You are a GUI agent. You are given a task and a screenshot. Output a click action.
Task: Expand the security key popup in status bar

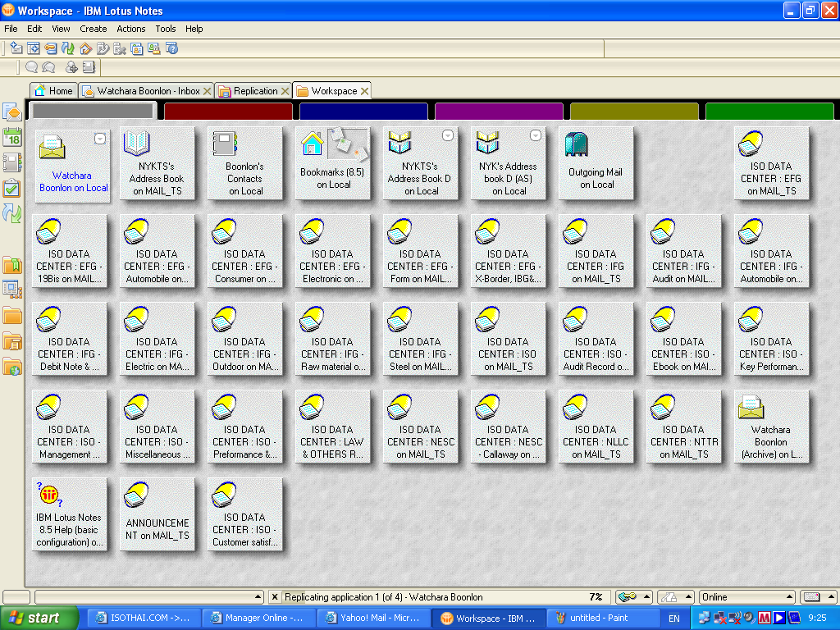(x=634, y=597)
